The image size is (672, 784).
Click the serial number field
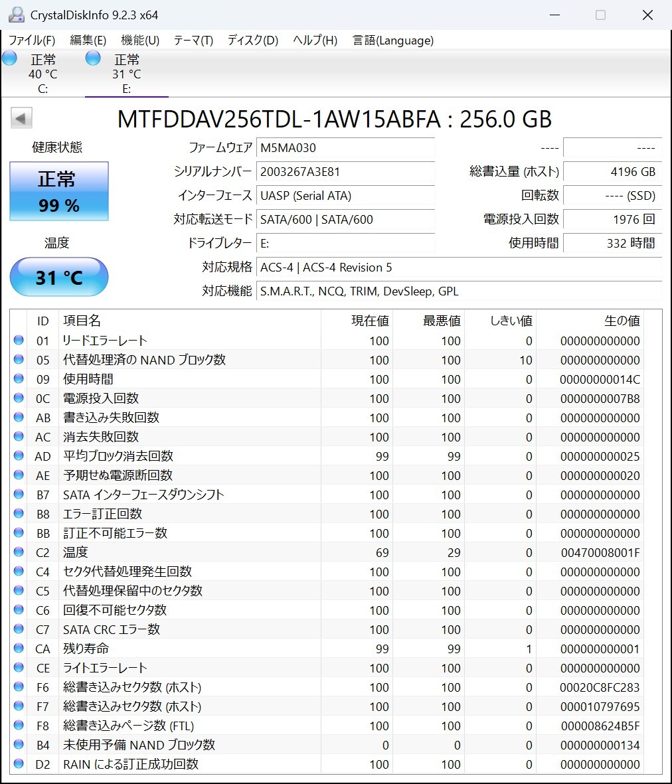point(345,172)
